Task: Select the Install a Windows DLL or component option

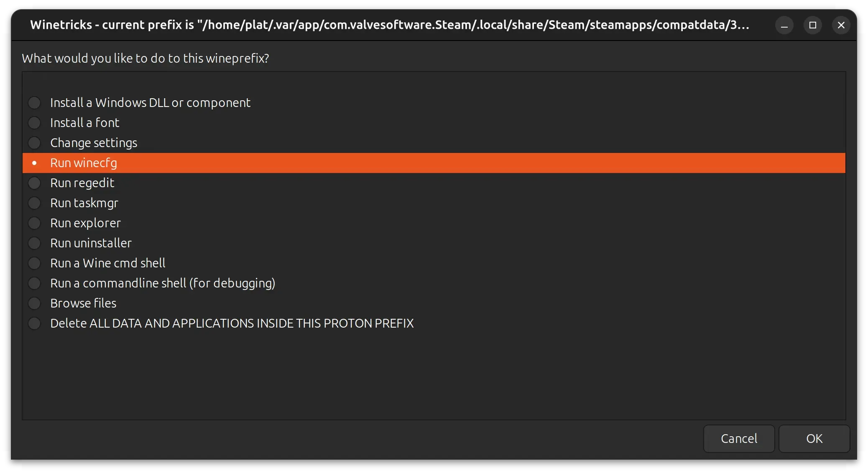Action: click(34, 103)
